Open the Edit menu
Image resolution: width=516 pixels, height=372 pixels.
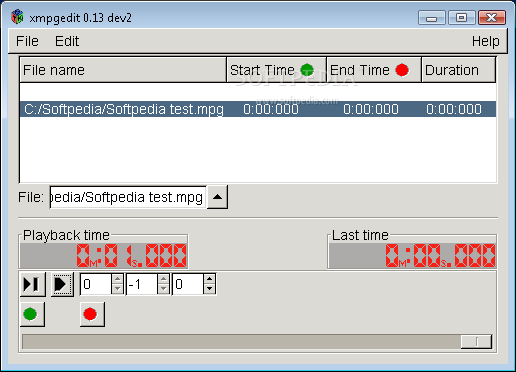(x=67, y=41)
